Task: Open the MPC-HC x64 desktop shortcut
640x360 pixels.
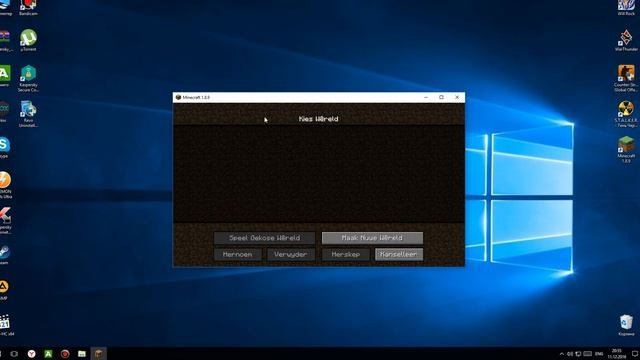Action: click(x=6, y=325)
